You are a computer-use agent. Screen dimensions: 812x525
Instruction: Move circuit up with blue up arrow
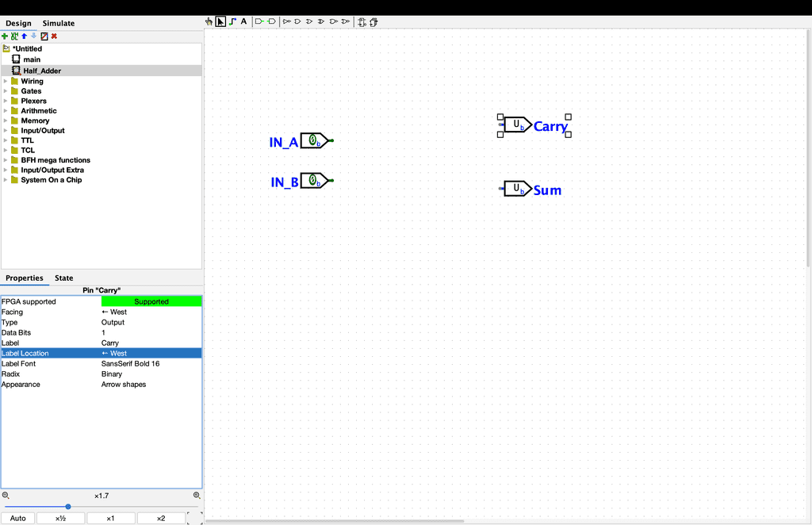(x=24, y=36)
